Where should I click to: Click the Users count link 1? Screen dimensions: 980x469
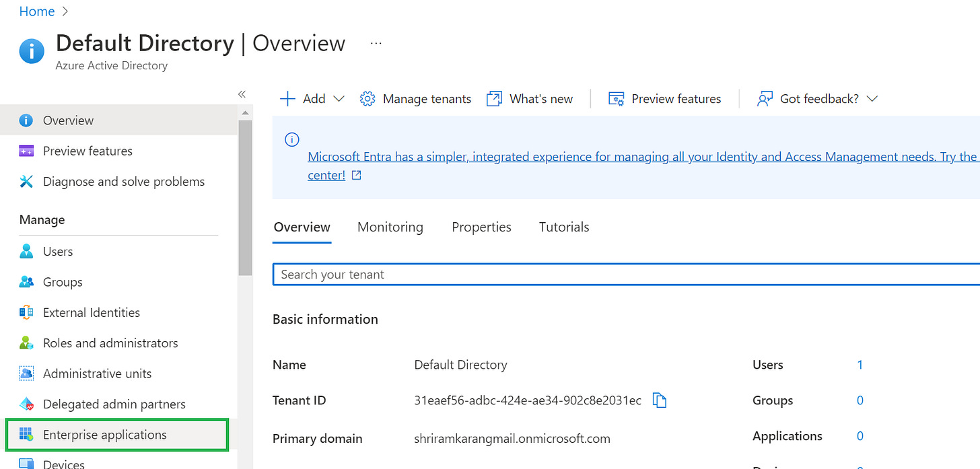(x=860, y=365)
